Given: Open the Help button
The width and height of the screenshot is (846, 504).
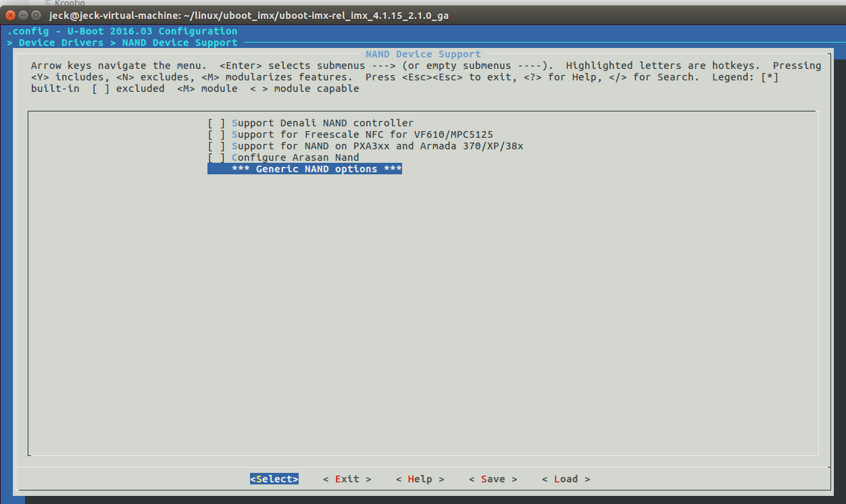Looking at the screenshot, I should (x=420, y=479).
